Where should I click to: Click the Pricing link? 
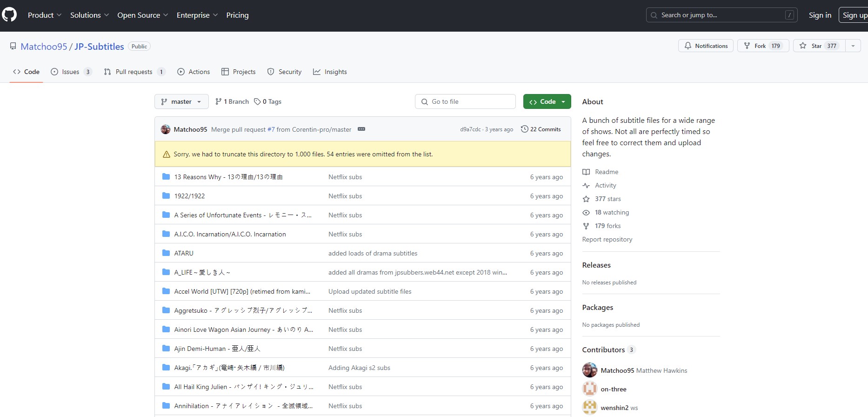click(x=237, y=15)
